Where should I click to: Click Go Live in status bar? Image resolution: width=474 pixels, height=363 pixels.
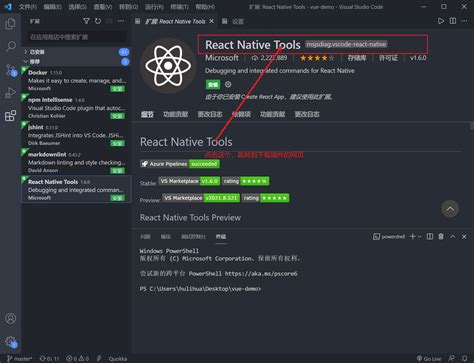pyautogui.click(x=429, y=359)
